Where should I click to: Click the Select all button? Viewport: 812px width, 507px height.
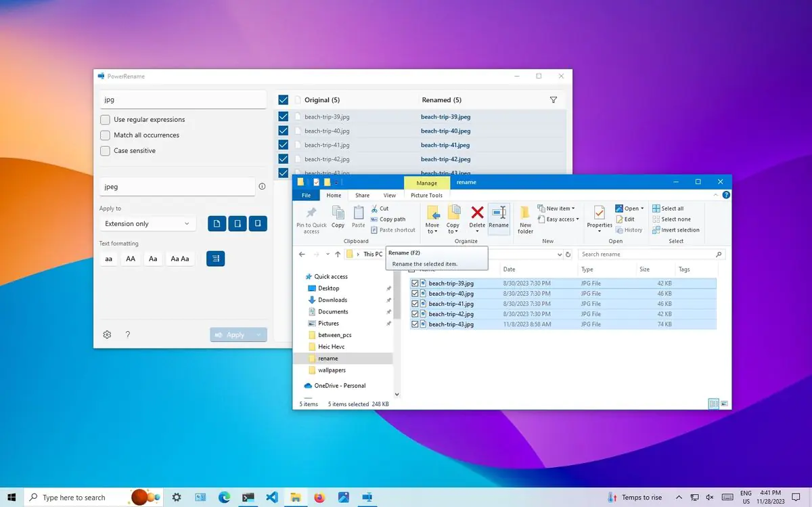[668, 208]
